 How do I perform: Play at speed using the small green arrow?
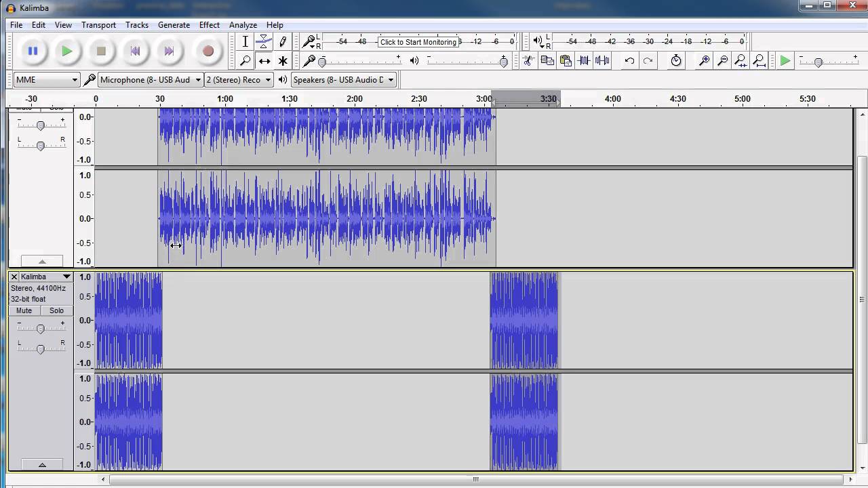pyautogui.click(x=785, y=61)
